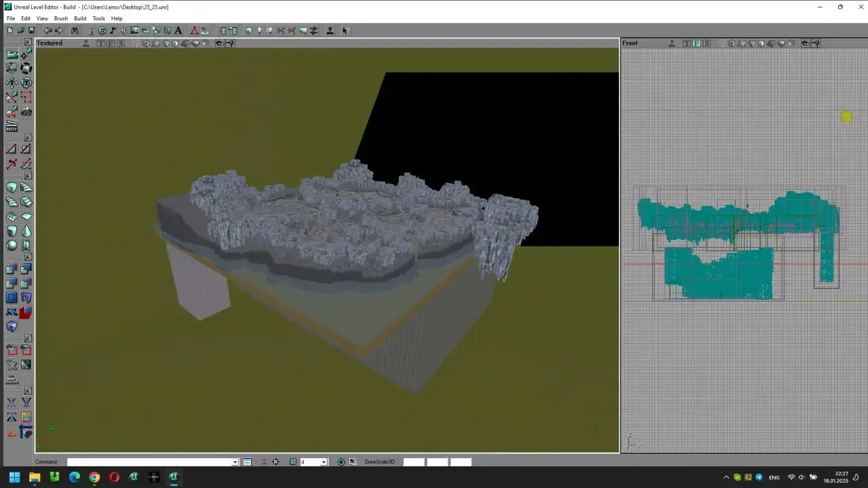Collapse the brush builders group arrow
The width and height of the screenshot is (868, 488).
[27, 174]
